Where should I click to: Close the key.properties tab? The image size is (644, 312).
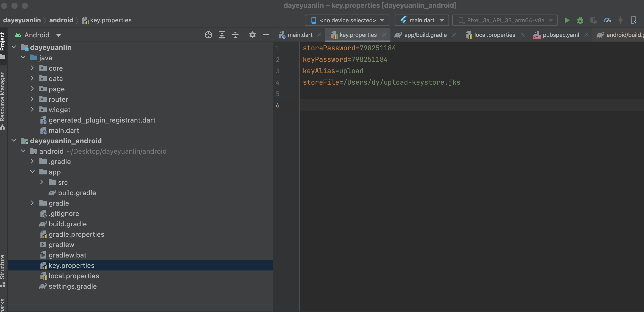[384, 35]
